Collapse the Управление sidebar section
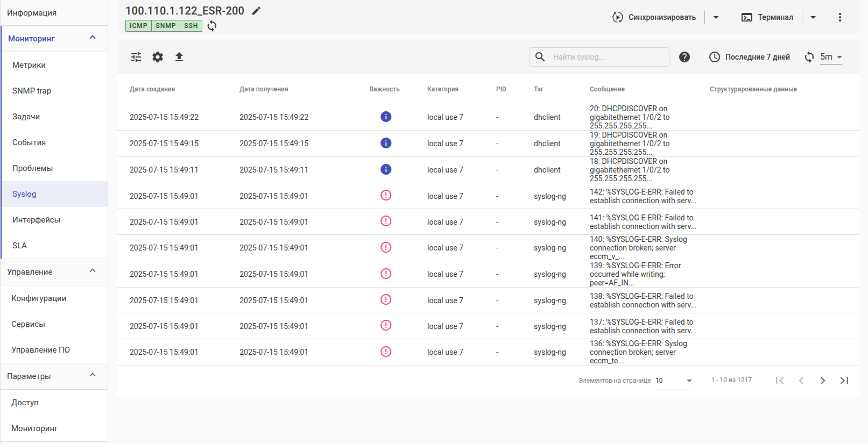This screenshot has width=868, height=444. [93, 271]
